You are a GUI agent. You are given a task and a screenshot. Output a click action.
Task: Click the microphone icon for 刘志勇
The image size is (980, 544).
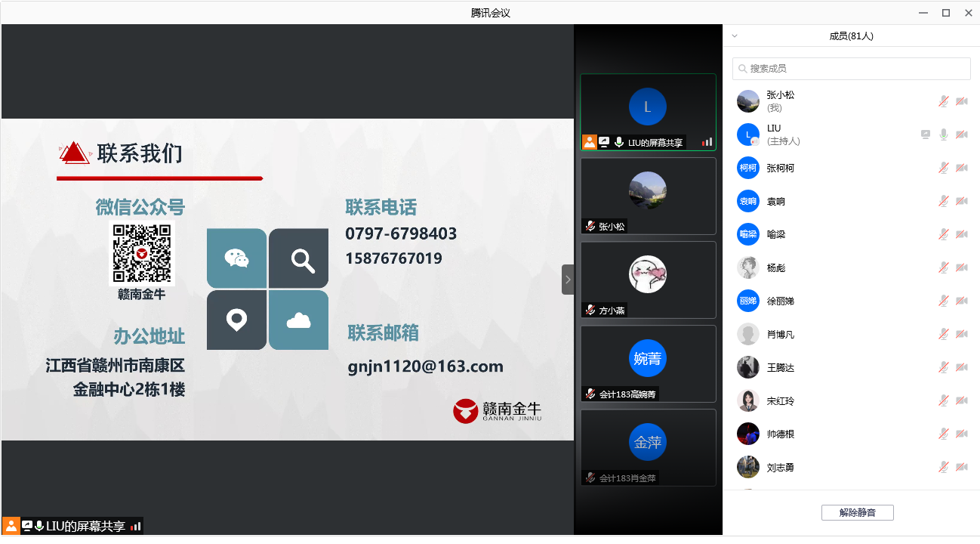(x=943, y=467)
